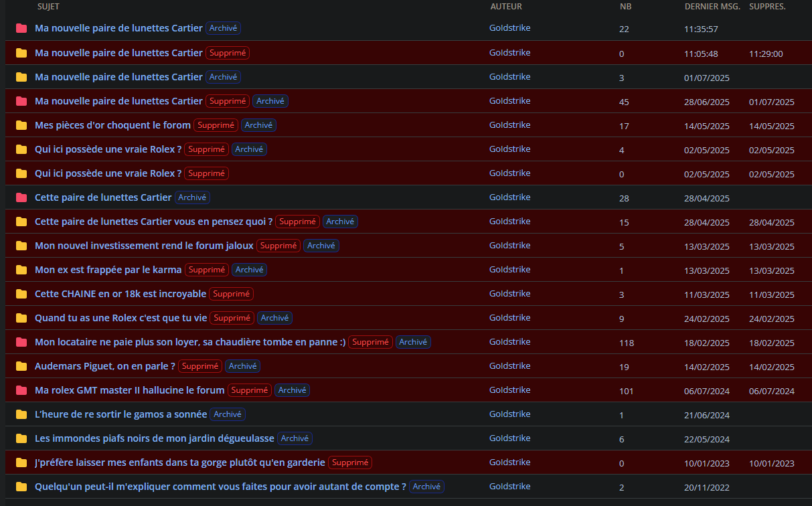The image size is (812, 506).
Task: Click the DERNIER MSG. column header
Action: tap(712, 7)
